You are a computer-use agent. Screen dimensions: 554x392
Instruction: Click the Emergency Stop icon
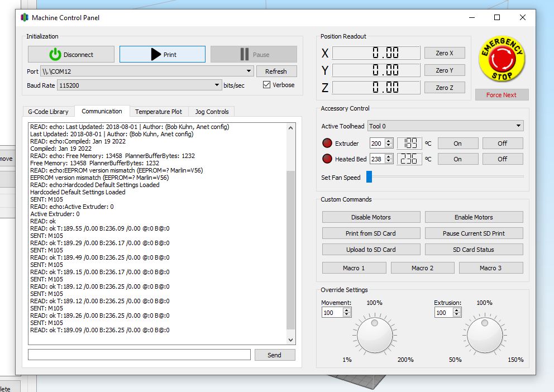coord(502,60)
